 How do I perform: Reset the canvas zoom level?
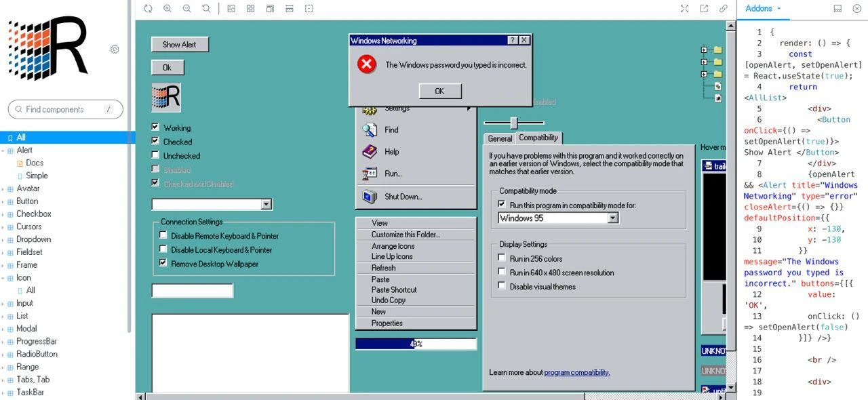click(x=205, y=9)
